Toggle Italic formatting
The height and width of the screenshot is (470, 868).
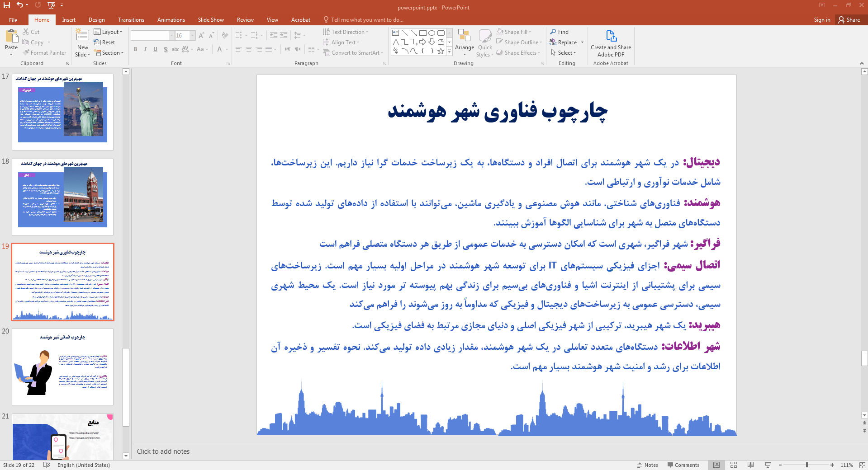click(x=145, y=49)
